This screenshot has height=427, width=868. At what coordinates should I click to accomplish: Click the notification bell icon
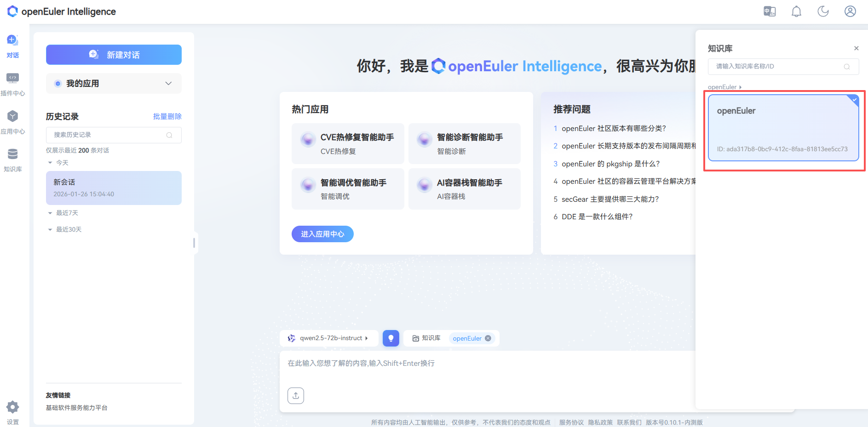click(796, 11)
